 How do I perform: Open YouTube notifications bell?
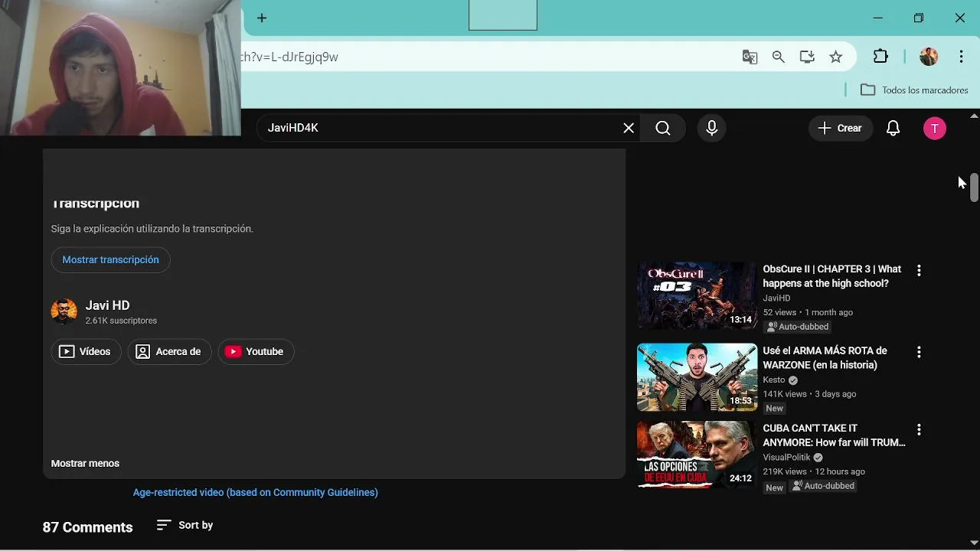point(893,128)
